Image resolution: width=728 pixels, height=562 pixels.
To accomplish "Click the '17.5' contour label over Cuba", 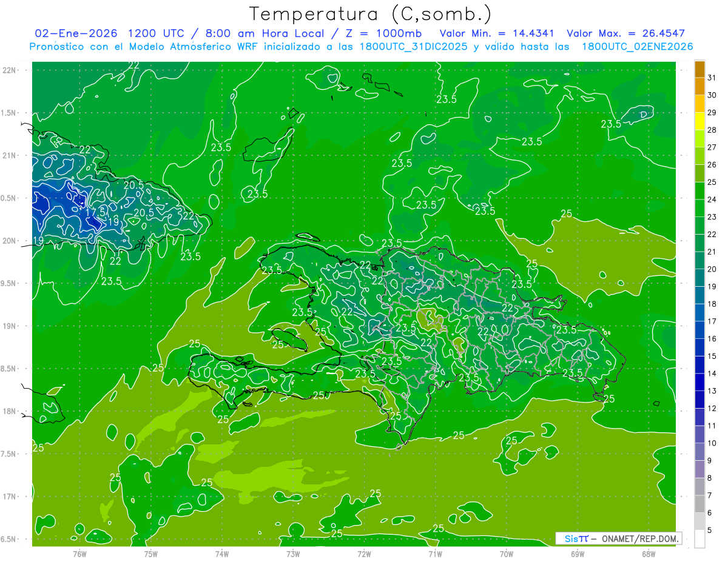I will pos(95,213).
